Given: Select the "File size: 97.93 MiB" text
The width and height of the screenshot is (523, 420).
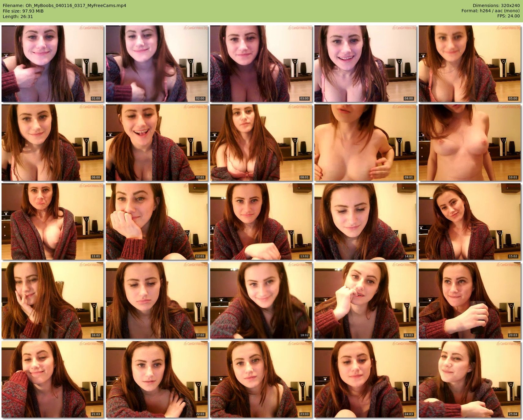Looking at the screenshot, I should pyautogui.click(x=23, y=11).
